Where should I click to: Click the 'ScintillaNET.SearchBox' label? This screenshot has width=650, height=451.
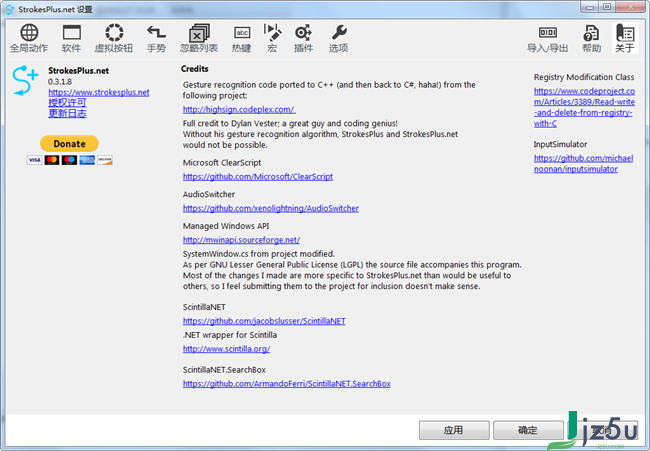tap(224, 370)
